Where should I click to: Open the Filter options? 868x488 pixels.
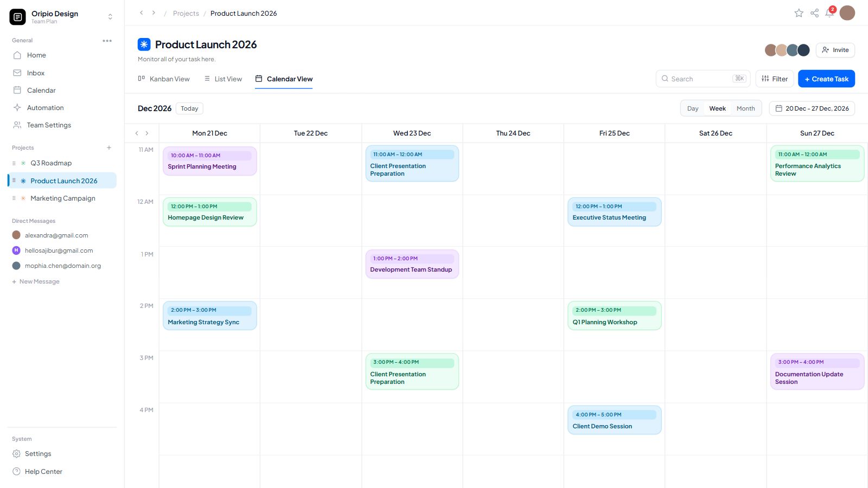[775, 79]
